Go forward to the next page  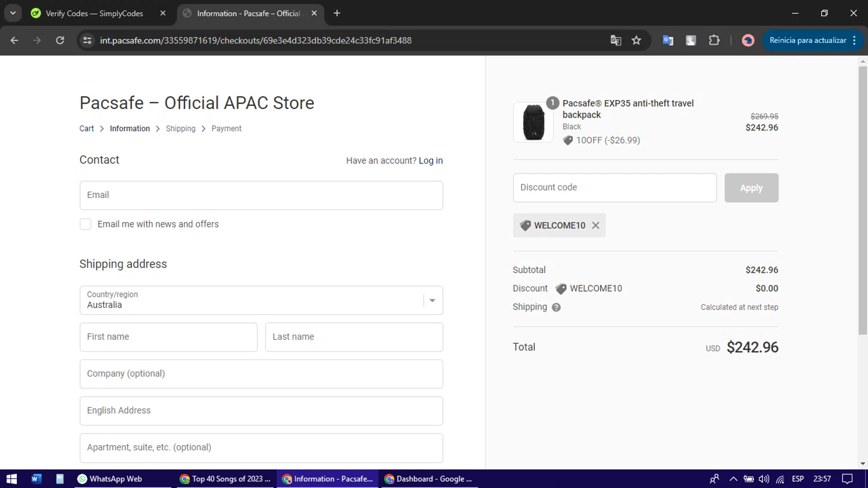(x=37, y=41)
